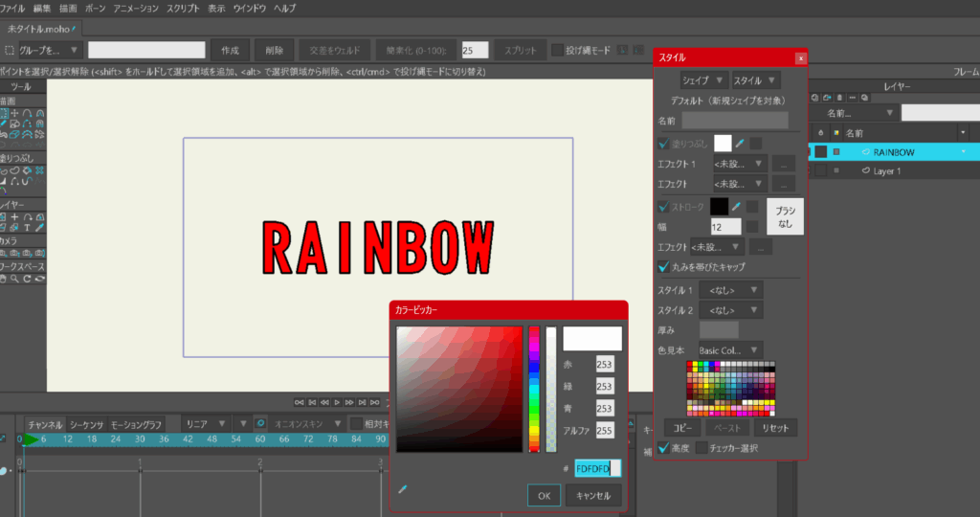Click the eyedropper in the color picker dialog
The image size is (980, 517).
(x=403, y=489)
